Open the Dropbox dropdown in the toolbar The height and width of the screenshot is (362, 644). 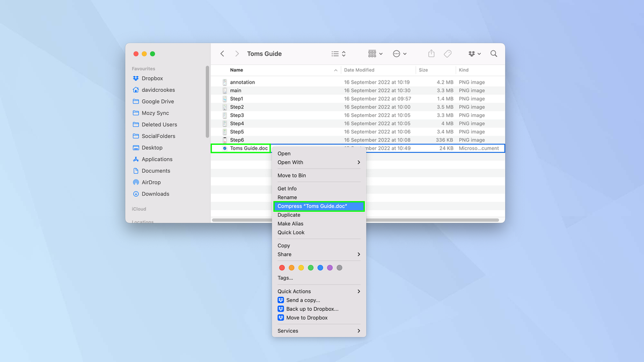[x=474, y=54]
